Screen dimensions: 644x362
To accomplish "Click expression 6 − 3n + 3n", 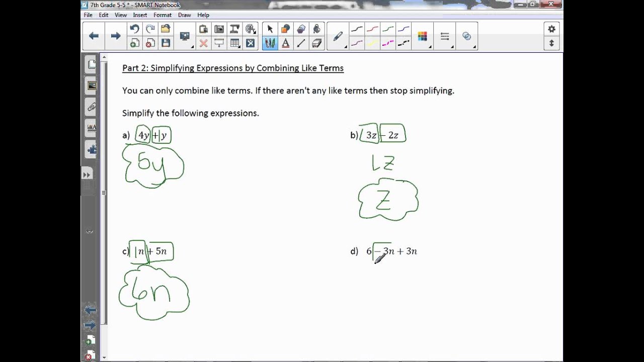I will [x=392, y=251].
